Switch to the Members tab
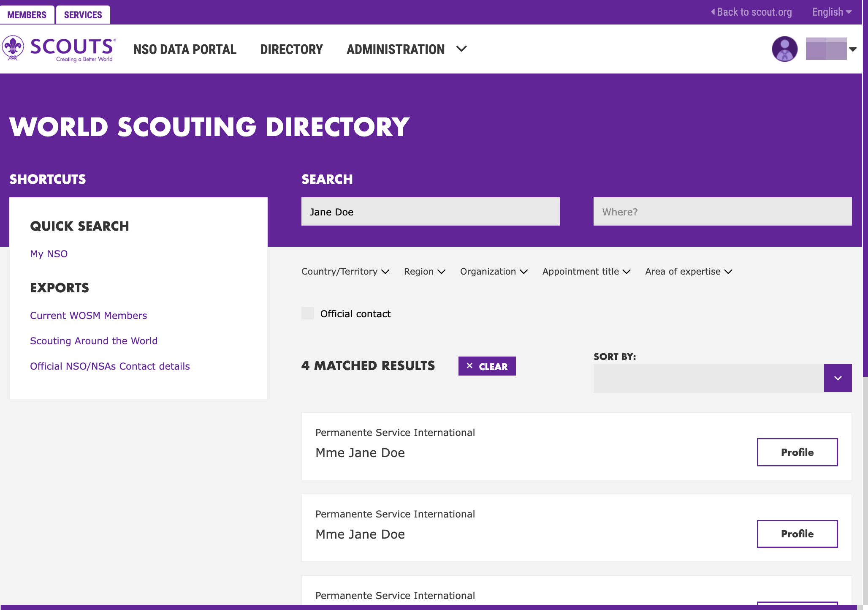The width and height of the screenshot is (868, 610). pos(27,15)
